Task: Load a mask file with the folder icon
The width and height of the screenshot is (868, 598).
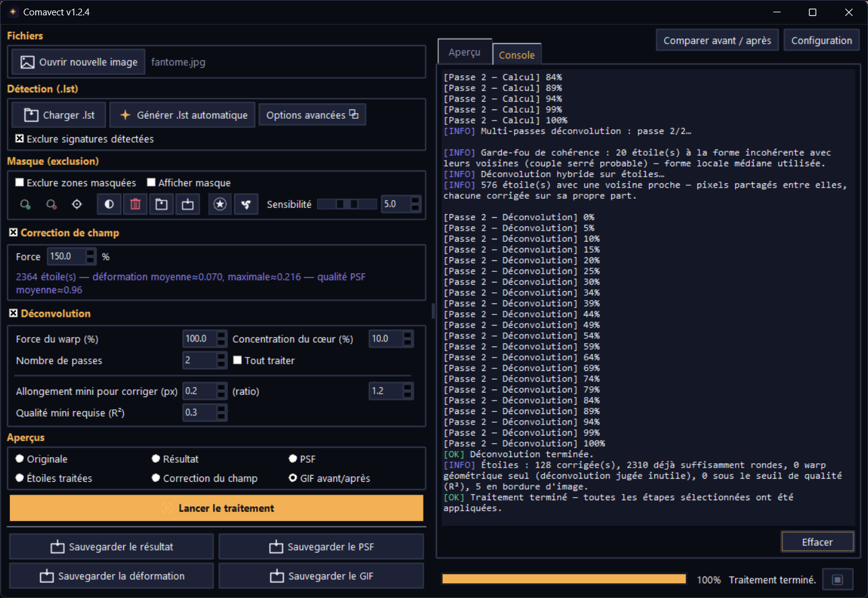Action: point(161,204)
